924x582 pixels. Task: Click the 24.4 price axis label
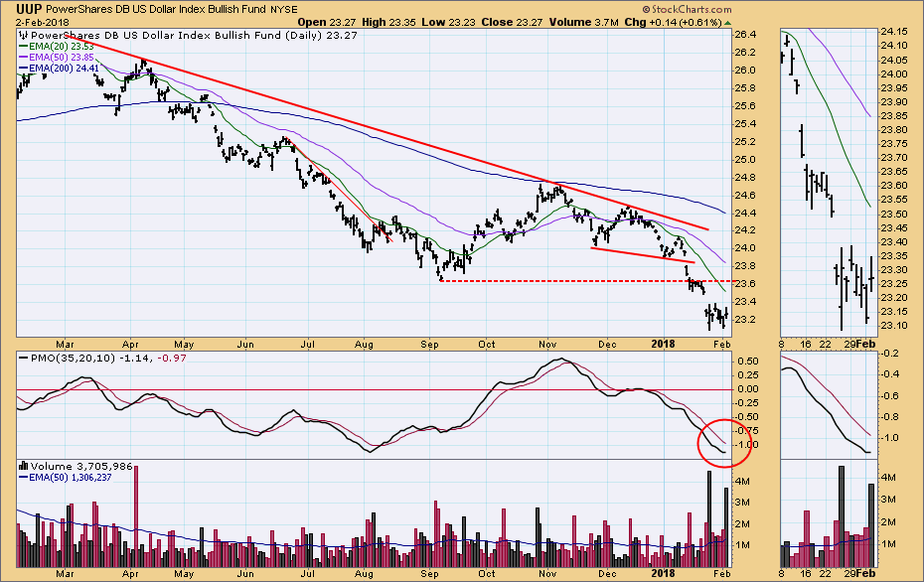pos(745,213)
